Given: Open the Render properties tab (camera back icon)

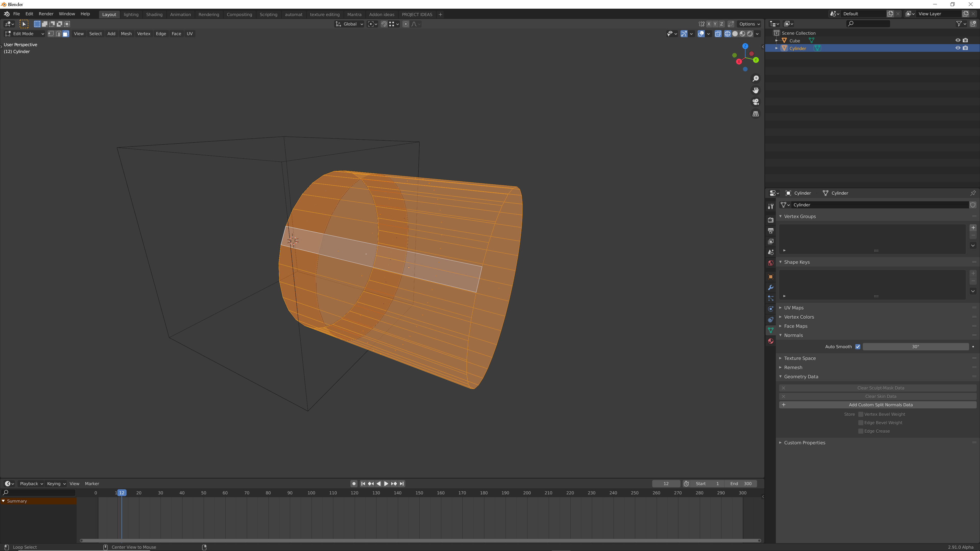Looking at the screenshot, I should (770, 220).
